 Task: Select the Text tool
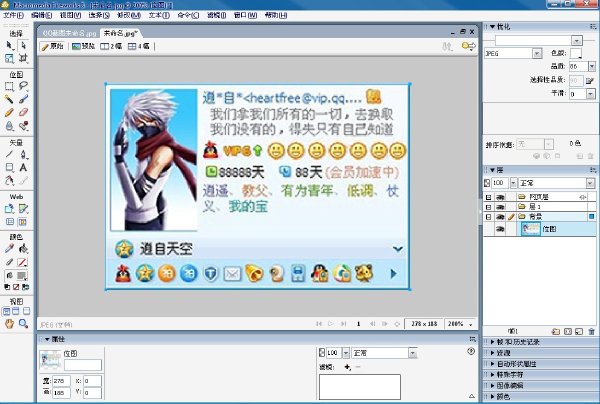pos(23,167)
